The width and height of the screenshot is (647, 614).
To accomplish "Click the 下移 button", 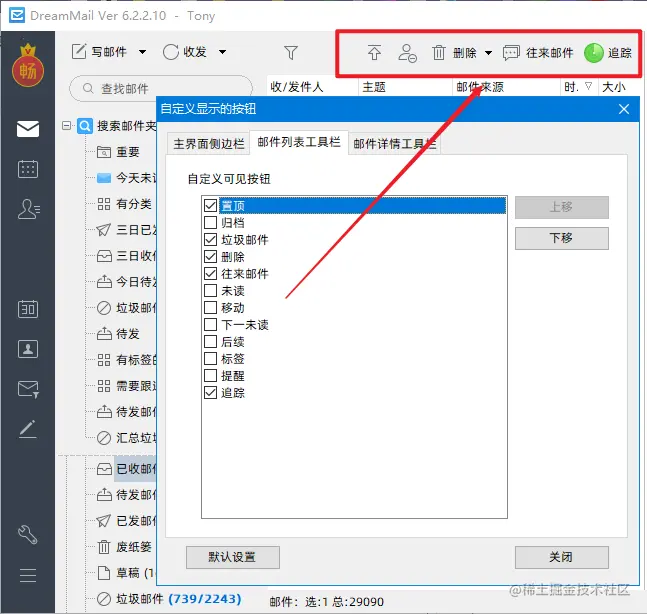I will click(x=562, y=238).
